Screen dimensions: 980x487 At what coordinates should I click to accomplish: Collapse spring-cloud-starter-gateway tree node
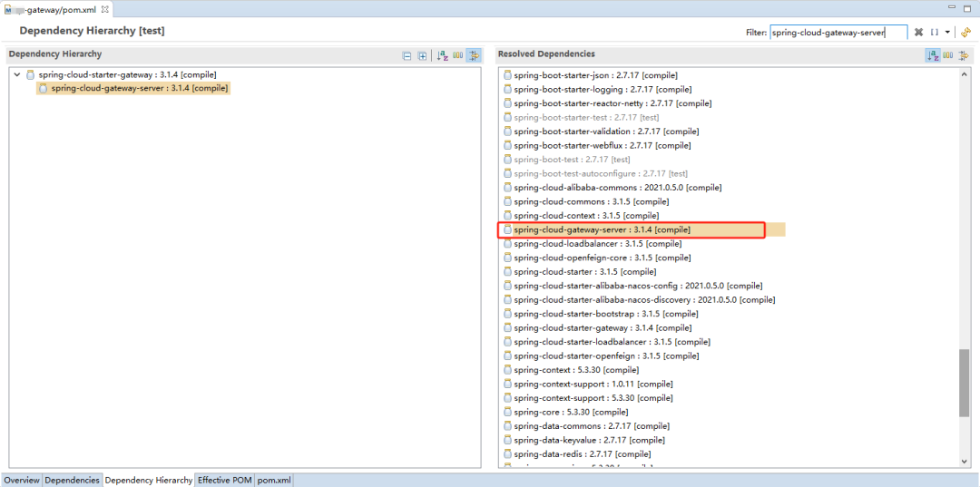click(x=17, y=75)
